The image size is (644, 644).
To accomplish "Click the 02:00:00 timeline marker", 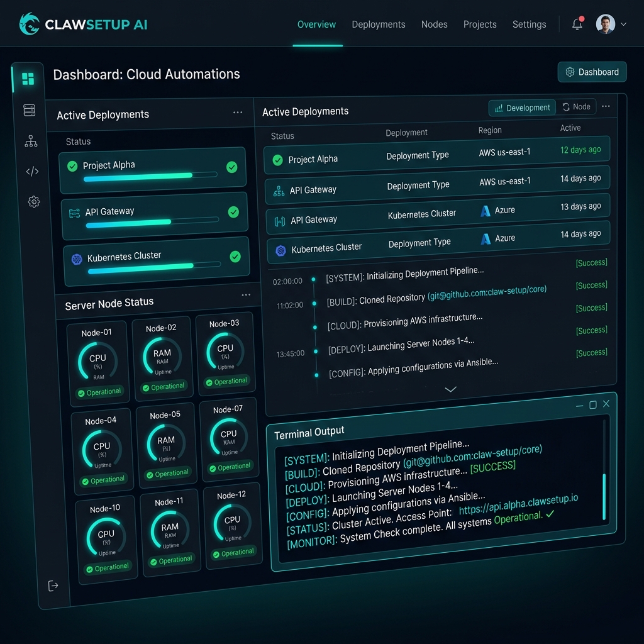I will coord(313,279).
